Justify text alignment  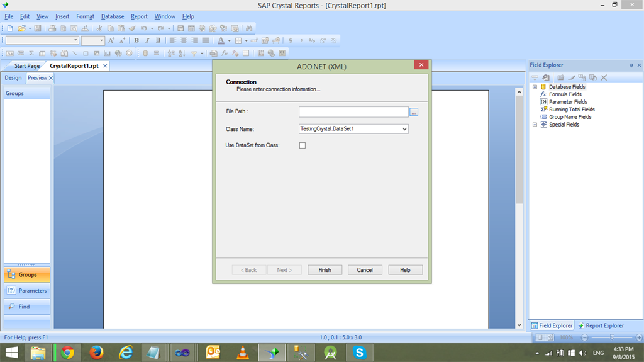click(206, 40)
